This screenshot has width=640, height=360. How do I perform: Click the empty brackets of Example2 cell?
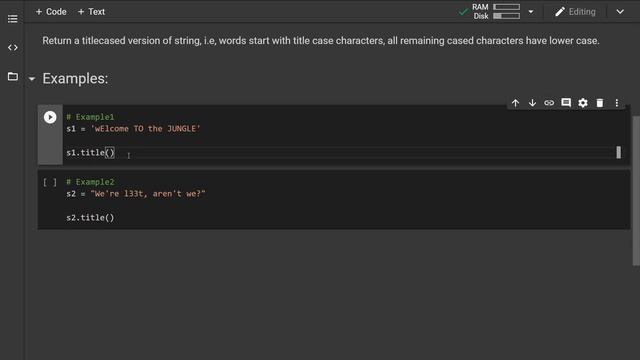click(50, 182)
